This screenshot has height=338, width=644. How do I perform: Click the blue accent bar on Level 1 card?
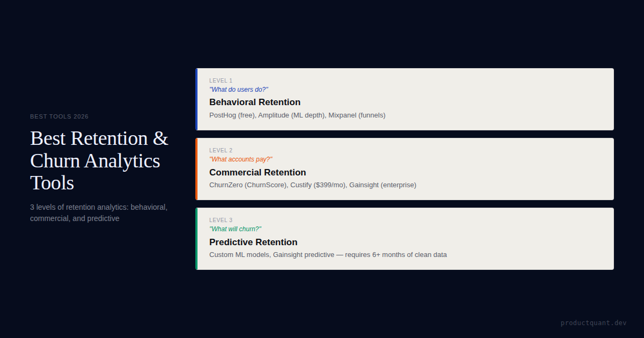[x=196, y=99]
